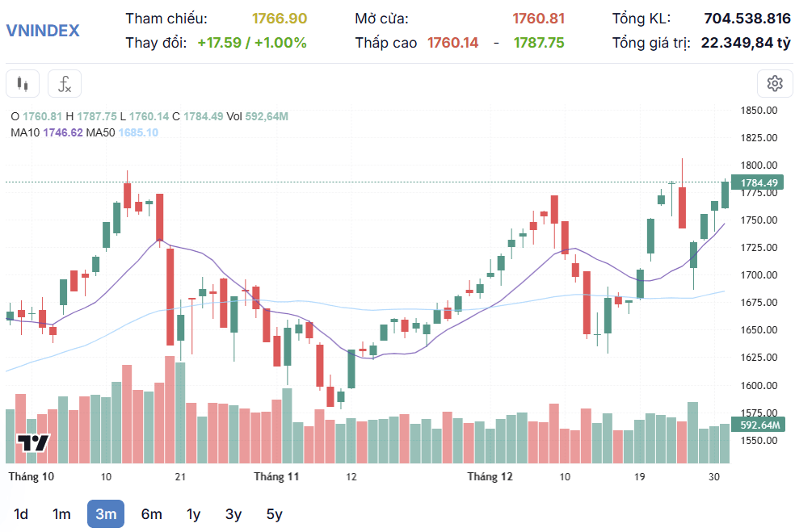Click the Tháng 12 date axis label
795x532 pixels.
click(x=490, y=477)
